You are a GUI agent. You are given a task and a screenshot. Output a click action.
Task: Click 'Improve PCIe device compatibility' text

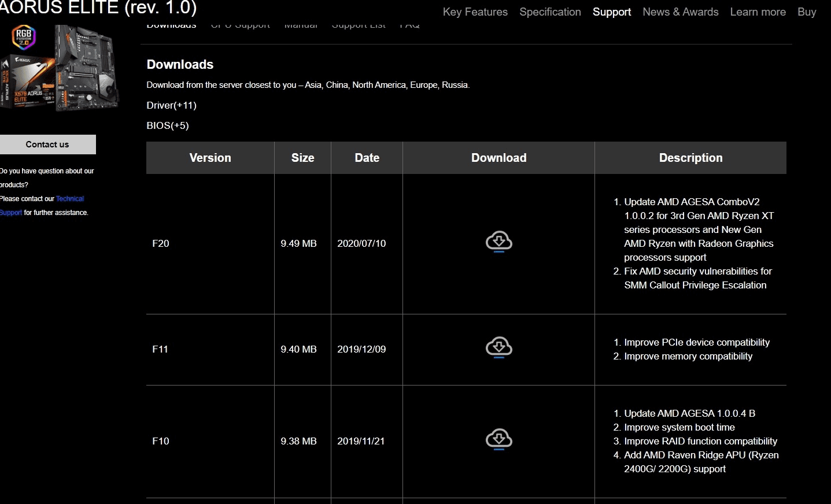pyautogui.click(x=697, y=342)
